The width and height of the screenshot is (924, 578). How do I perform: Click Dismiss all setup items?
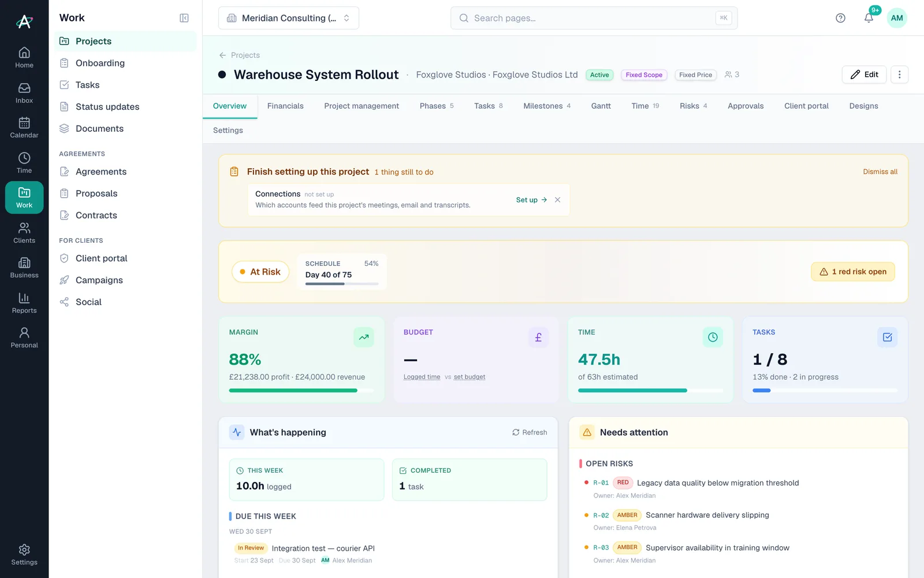point(880,172)
